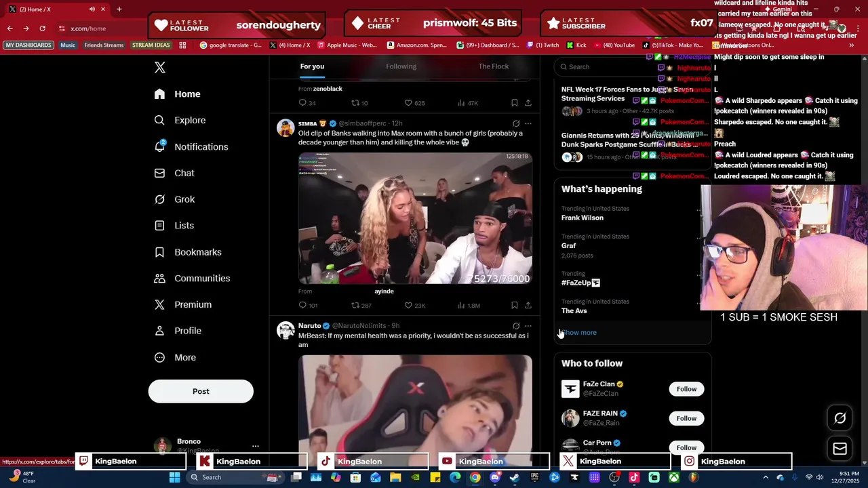The image size is (868, 488).
Task: Go back in the browser
Action: pos(9,28)
